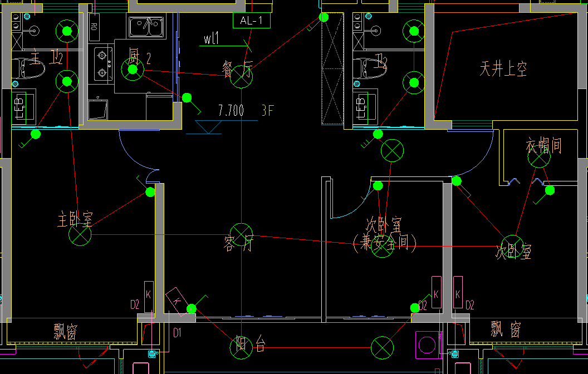Select the LEB box in right bathroom
Image resolution: width=588 pixels, height=374 pixels.
[361, 107]
